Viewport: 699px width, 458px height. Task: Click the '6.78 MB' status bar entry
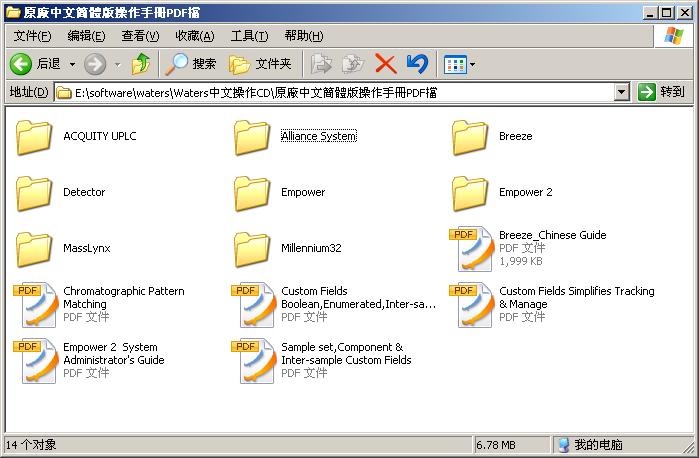pos(496,445)
